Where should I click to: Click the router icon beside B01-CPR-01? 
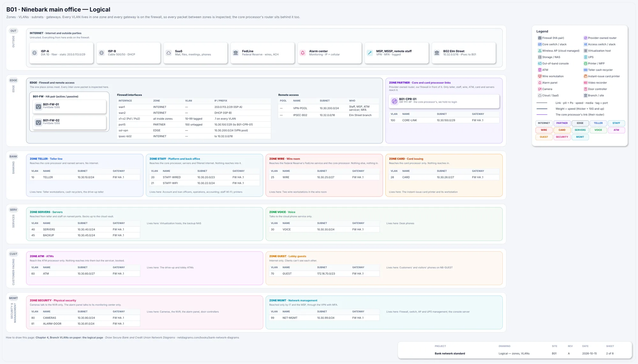click(394, 101)
